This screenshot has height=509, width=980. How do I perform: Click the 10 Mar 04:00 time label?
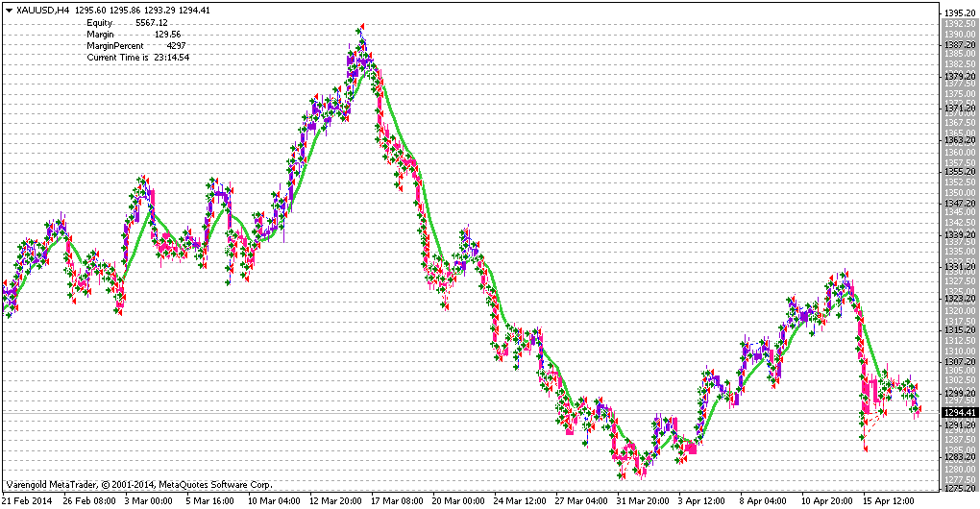point(273,501)
